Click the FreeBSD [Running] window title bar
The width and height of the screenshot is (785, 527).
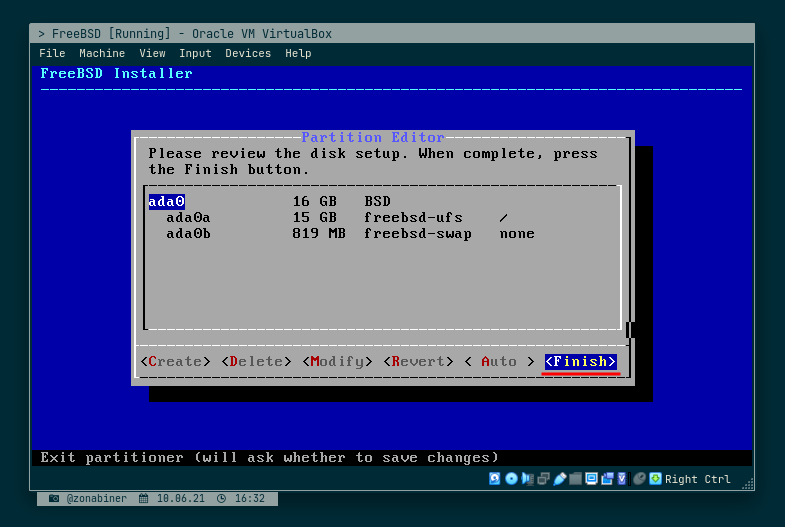392,34
